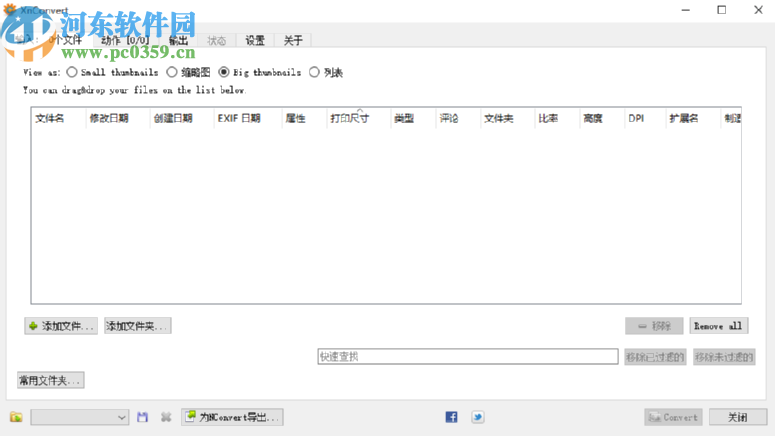Sort by 扩展名 column header
775x436 pixels.
692,119
